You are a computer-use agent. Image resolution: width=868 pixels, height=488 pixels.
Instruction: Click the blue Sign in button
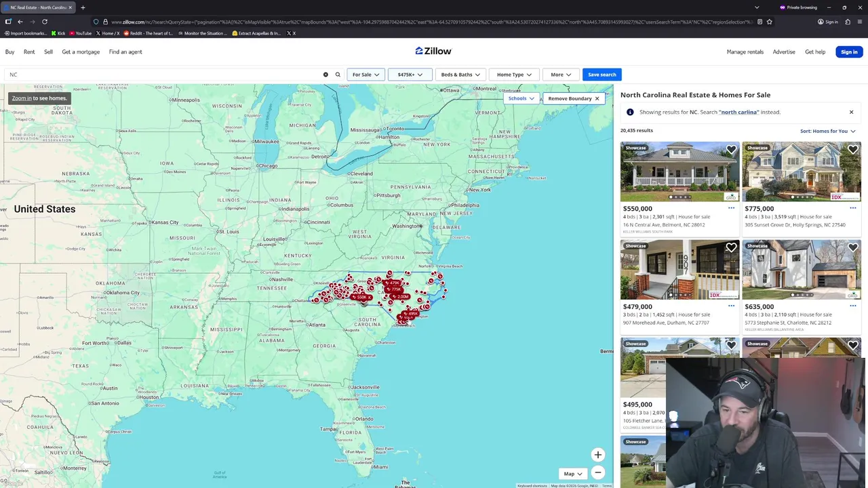click(849, 52)
